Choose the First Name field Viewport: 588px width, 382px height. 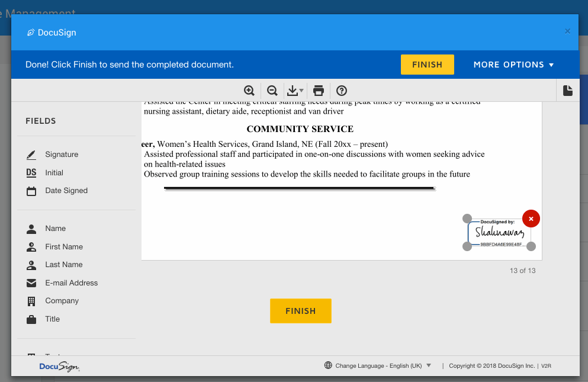(63, 247)
